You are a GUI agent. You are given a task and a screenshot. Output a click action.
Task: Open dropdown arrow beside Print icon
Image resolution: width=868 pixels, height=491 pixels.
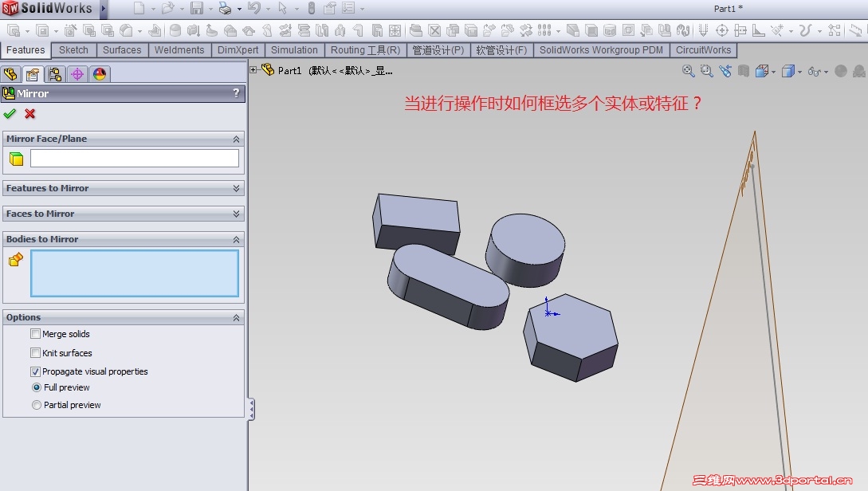[239, 9]
